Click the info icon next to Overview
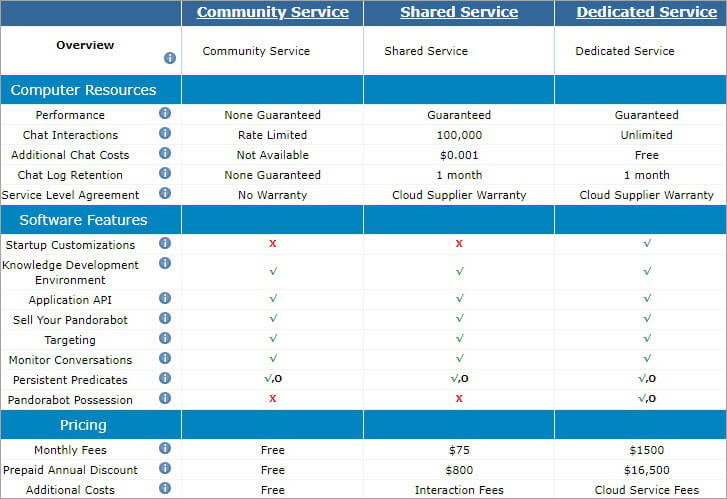The width and height of the screenshot is (727, 499). click(x=170, y=58)
